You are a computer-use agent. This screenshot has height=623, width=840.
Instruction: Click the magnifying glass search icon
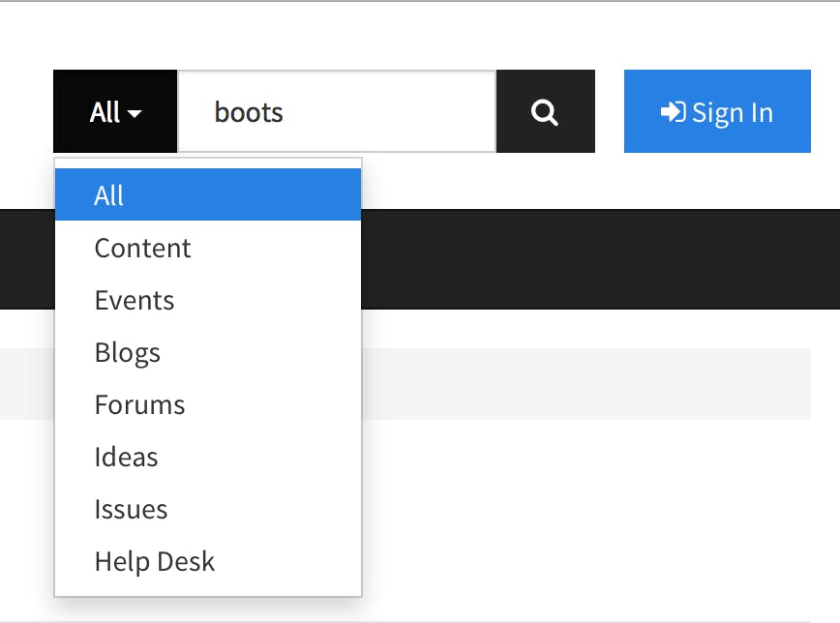coord(545,112)
